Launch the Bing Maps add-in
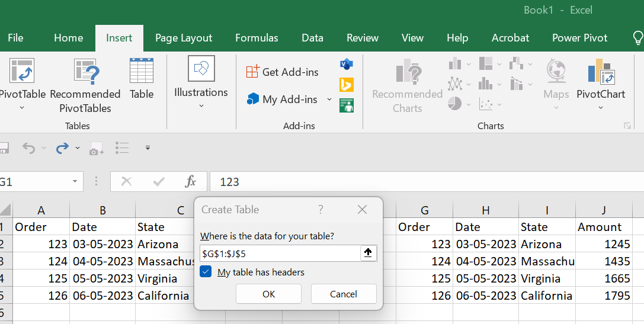The image size is (644, 324). coord(347,85)
